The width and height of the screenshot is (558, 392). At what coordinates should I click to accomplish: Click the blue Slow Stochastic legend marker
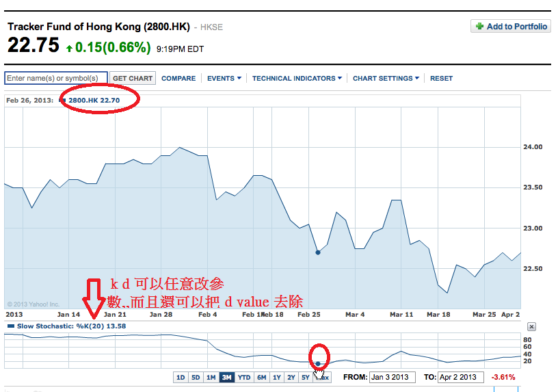point(11,326)
